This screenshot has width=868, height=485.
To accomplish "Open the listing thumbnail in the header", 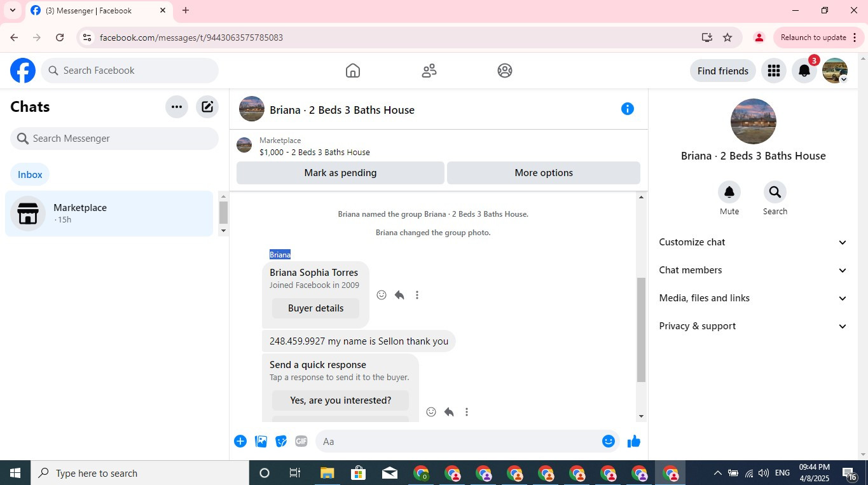I will pos(244,145).
